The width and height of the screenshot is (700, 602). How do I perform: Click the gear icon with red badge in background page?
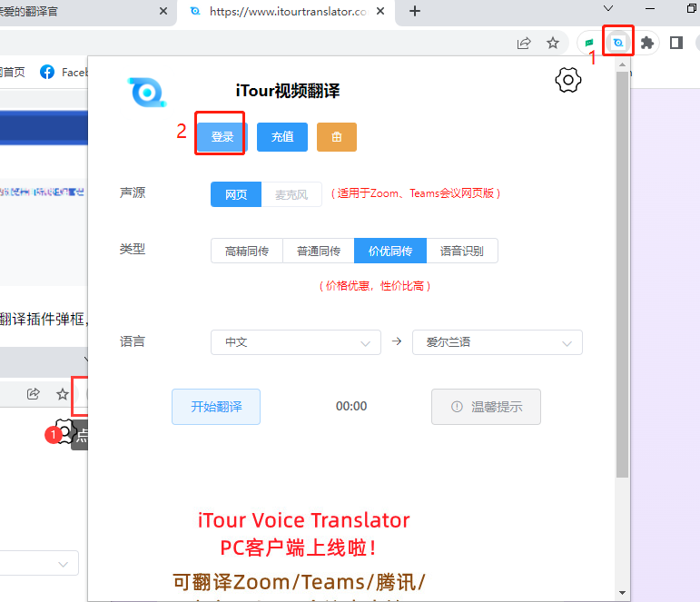point(64,431)
